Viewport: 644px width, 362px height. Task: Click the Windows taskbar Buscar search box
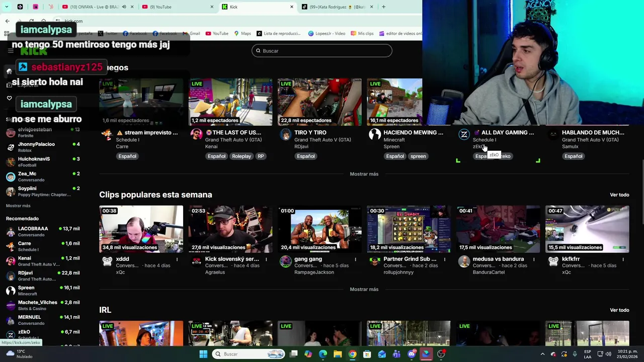pyautogui.click(x=249, y=354)
